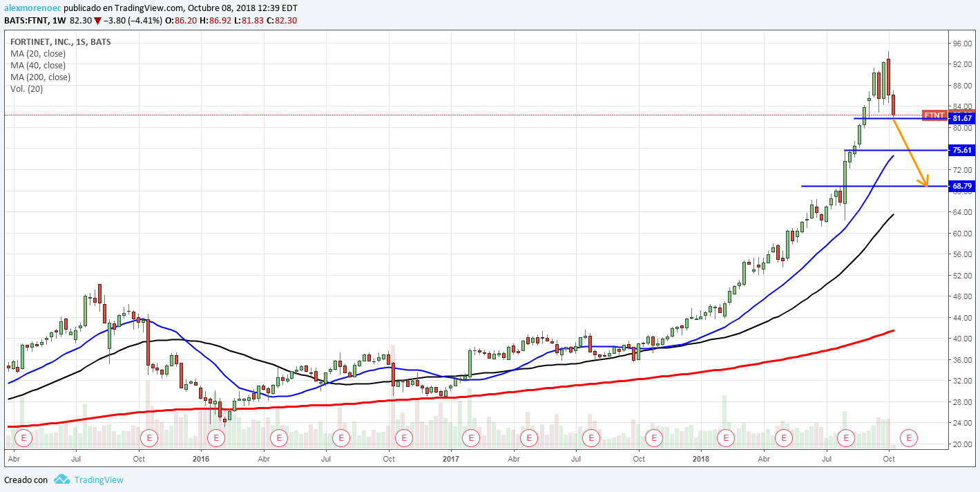This screenshot has height=492, width=980.
Task: Select the Vol. (20) legend entry
Action: pyautogui.click(x=26, y=89)
